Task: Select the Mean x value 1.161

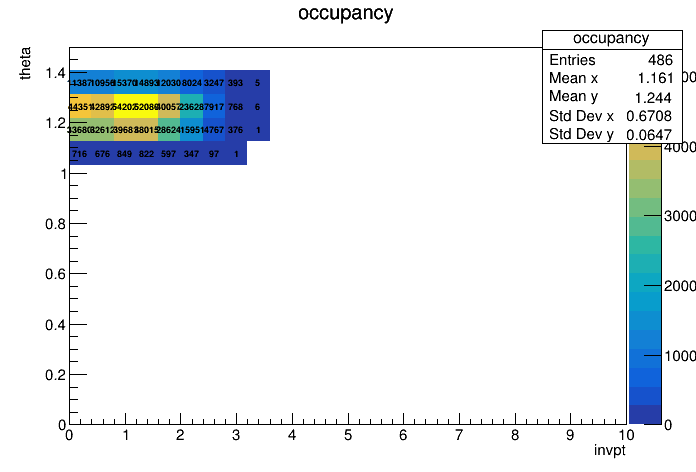Action: pyautogui.click(x=655, y=78)
